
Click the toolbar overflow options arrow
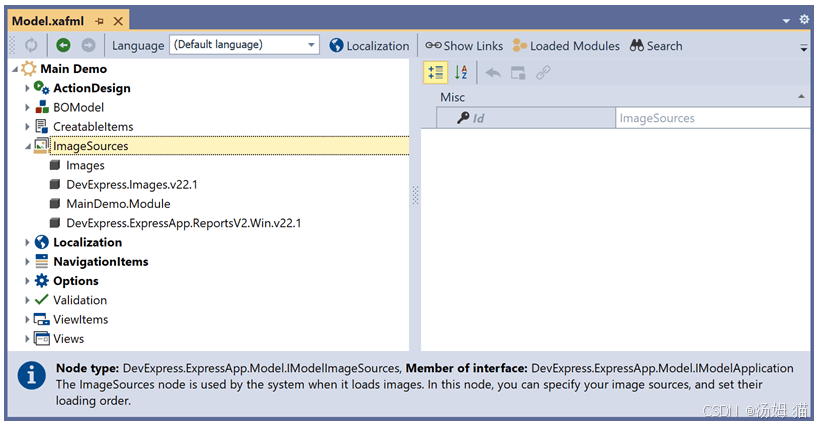coord(803,48)
